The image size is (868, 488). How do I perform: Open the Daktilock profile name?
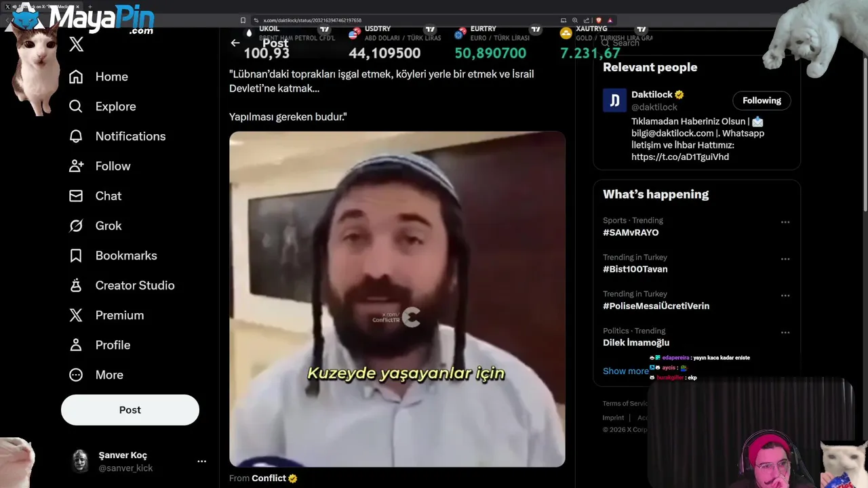tap(652, 94)
